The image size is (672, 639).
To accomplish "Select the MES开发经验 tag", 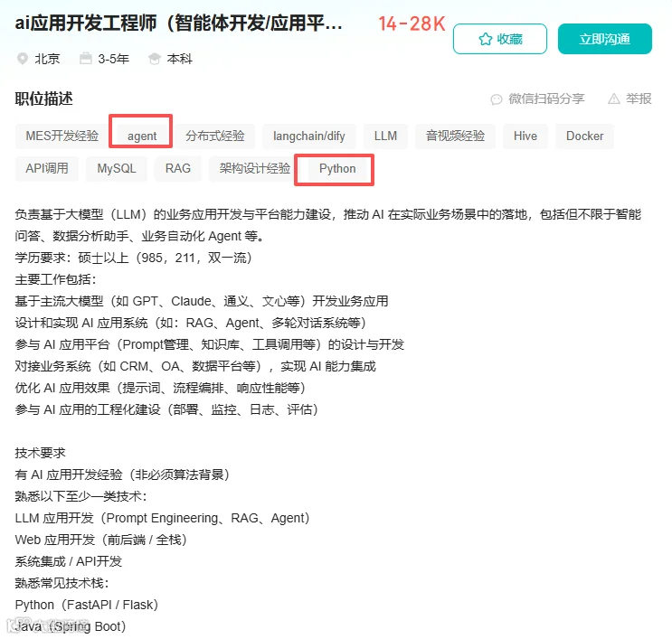I will coord(62,136).
